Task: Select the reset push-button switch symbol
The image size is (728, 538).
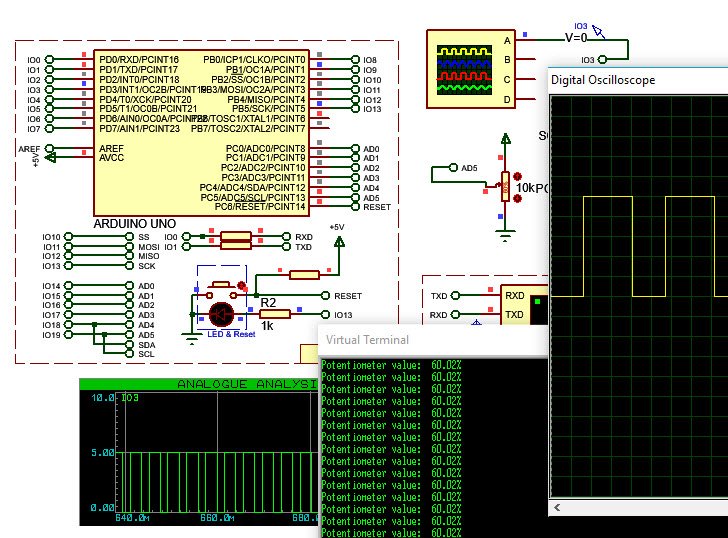Action: click(221, 290)
